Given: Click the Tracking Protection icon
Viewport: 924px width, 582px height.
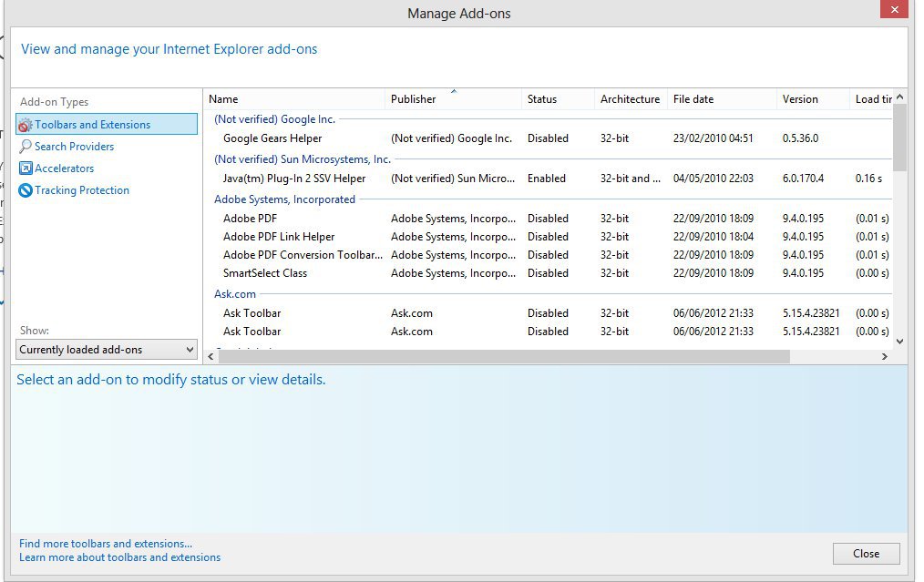Looking at the screenshot, I should [x=26, y=190].
